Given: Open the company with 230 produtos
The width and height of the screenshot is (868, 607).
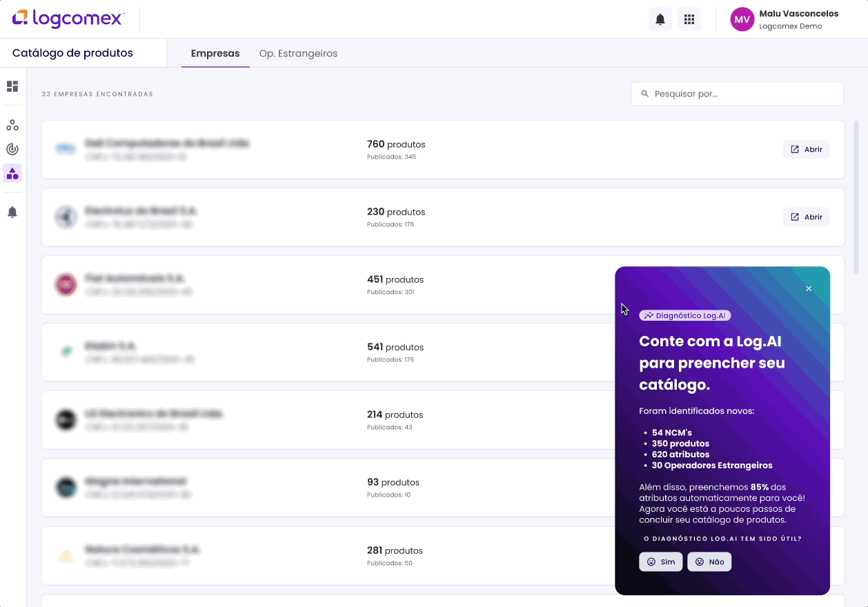Looking at the screenshot, I should coord(806,217).
